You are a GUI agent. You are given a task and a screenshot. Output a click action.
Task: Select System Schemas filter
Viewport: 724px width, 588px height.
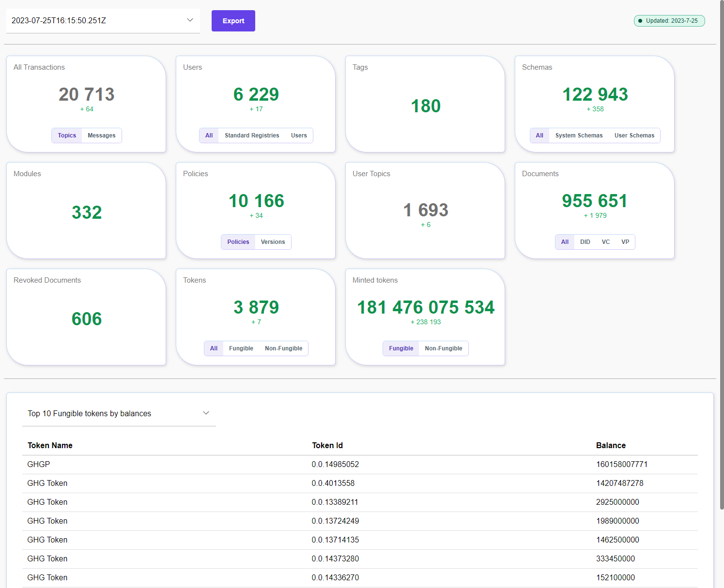click(579, 136)
